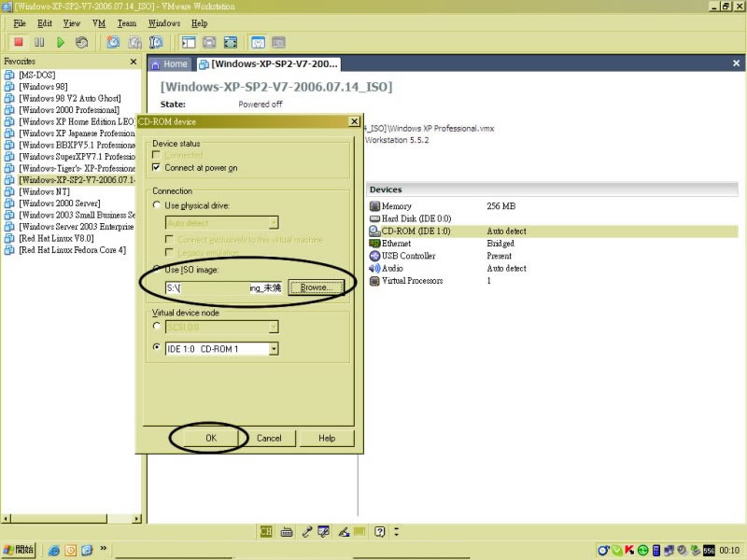The image size is (747, 560).
Task: Open the File menu
Action: tap(20, 23)
